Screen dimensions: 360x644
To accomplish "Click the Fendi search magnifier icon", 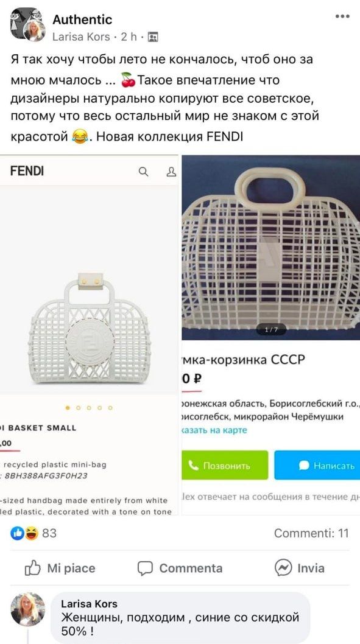I will point(143,172).
